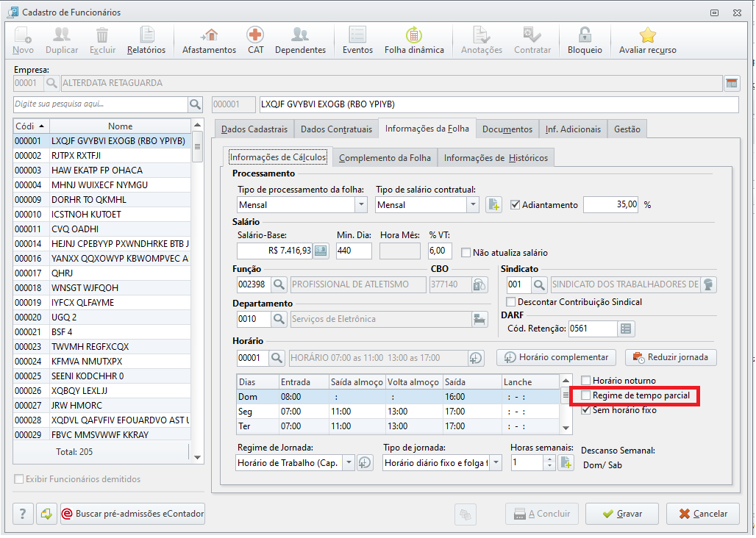Click the clock icon beside the Horário description
Image resolution: width=756 pixels, height=538 pixels.
click(475, 358)
